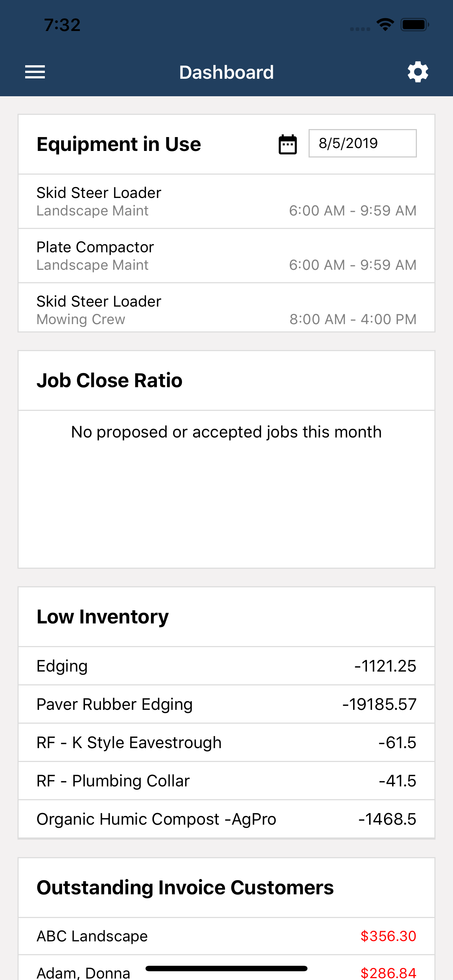Open Skid Steer Loader Landscape Maint entry
Viewport: 453px width, 980px height.
(226, 201)
